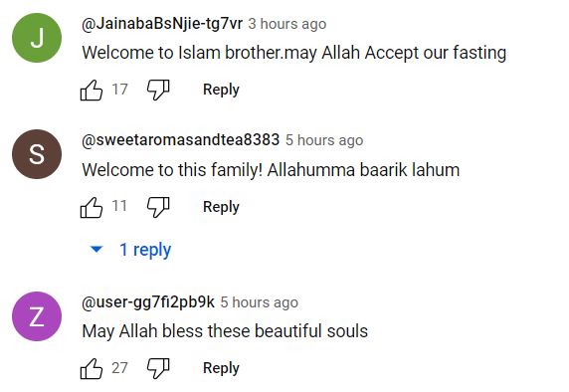Reply to the 'Welcome to this family' comment
Screen dimensions: 569x392
point(221,207)
